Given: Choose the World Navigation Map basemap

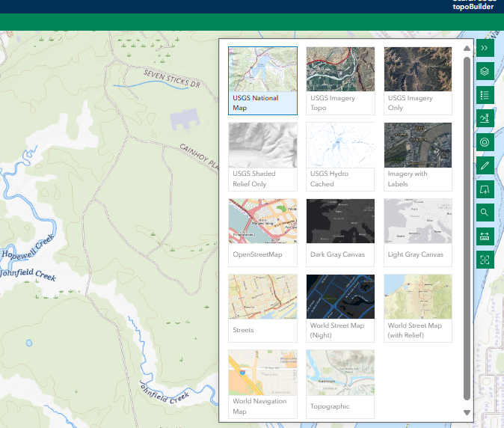Looking at the screenshot, I should tap(262, 384).
